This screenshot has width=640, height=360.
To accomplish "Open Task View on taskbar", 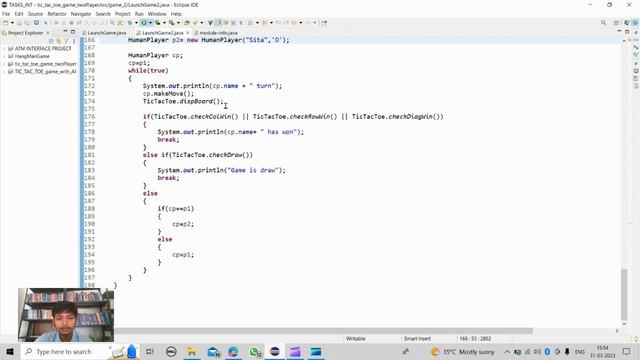I will [x=149, y=351].
